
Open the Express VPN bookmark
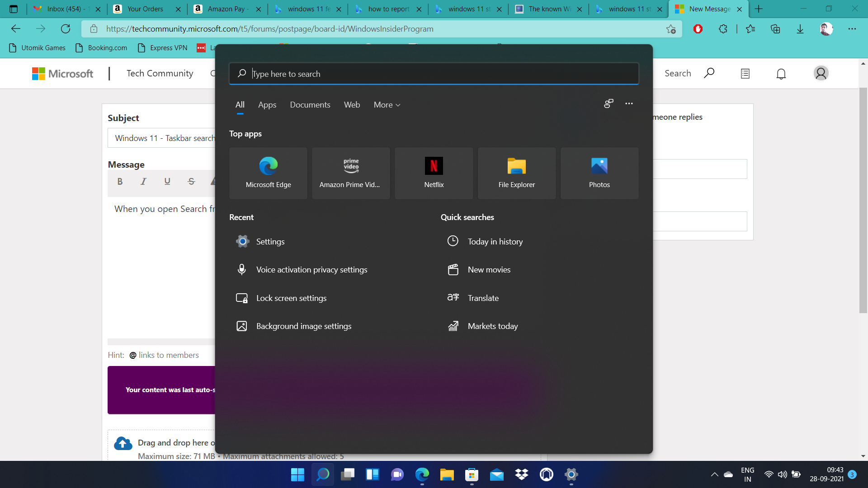click(162, 48)
